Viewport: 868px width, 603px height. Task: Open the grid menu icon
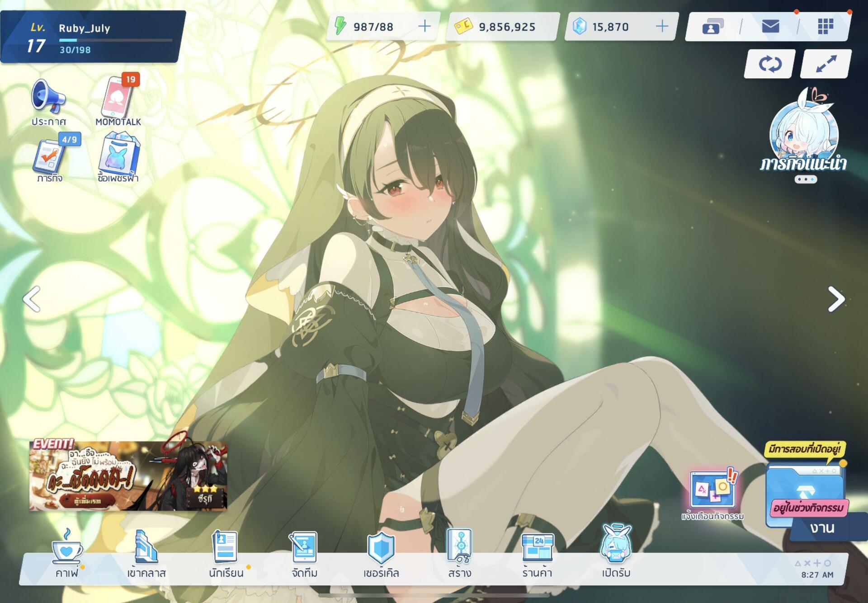pos(825,27)
